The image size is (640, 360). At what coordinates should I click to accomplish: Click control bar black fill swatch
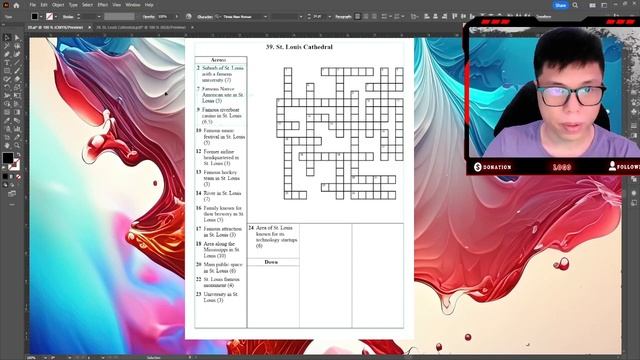pyautogui.click(x=34, y=17)
